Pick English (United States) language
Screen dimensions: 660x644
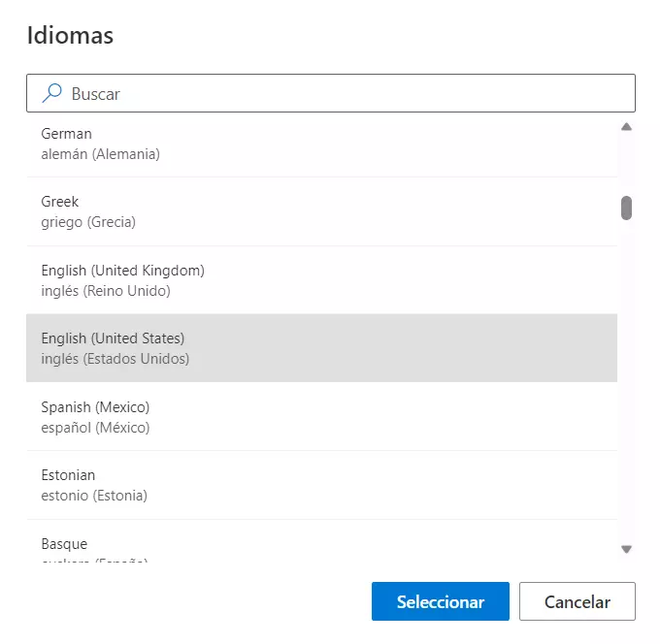coord(320,348)
